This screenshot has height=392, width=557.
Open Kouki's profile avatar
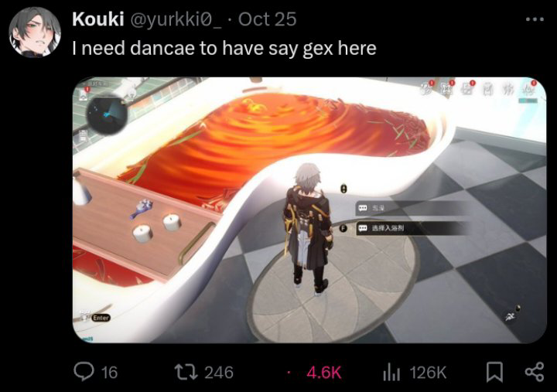point(35,32)
